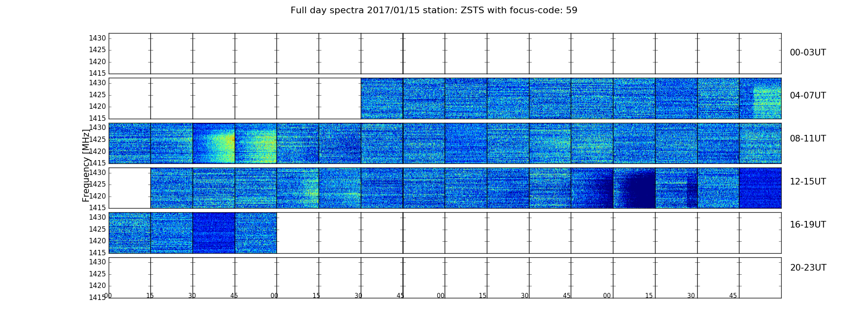
Task: Click the first spectrogram panel in 16-19UT row
Action: 130,233
